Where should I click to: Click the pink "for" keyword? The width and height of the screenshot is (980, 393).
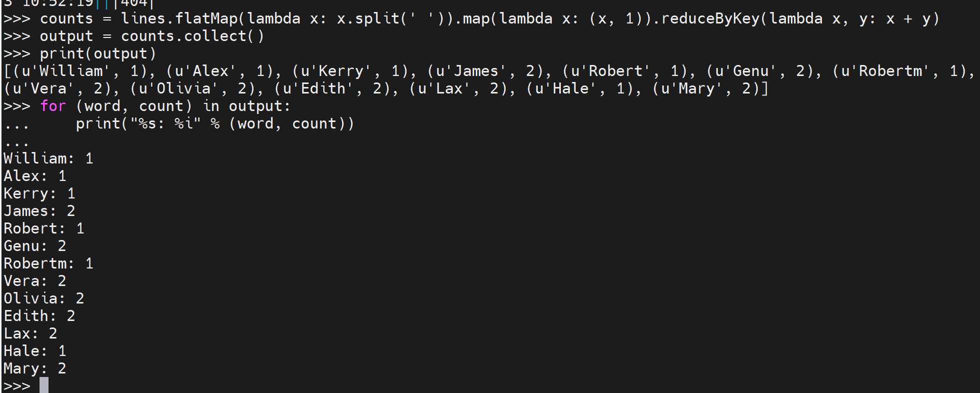tap(53, 106)
